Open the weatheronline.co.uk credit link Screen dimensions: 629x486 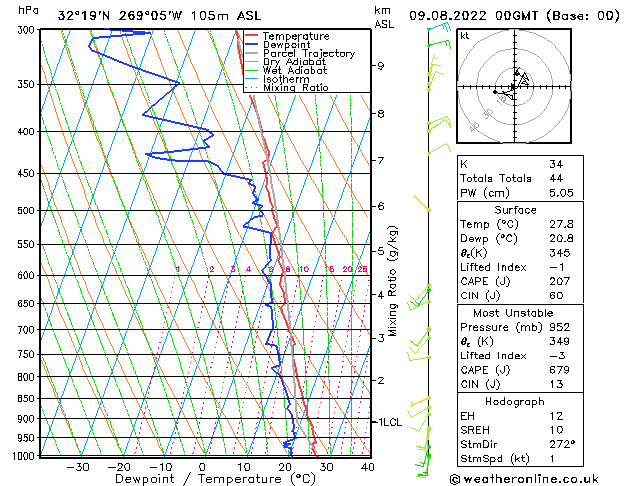524,479
